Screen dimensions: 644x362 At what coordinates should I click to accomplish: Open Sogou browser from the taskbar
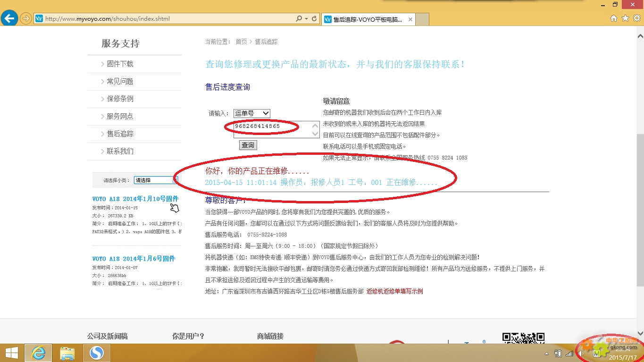(97, 353)
